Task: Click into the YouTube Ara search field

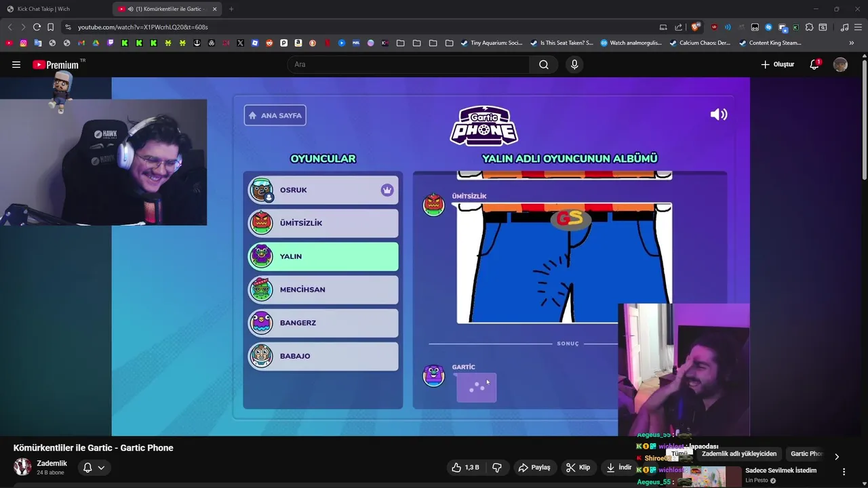Action: pos(408,64)
